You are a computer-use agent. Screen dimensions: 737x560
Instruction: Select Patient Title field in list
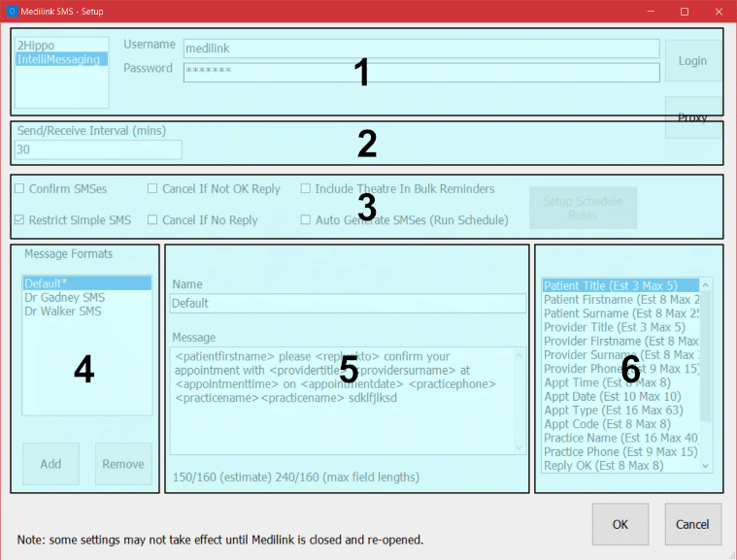(620, 285)
